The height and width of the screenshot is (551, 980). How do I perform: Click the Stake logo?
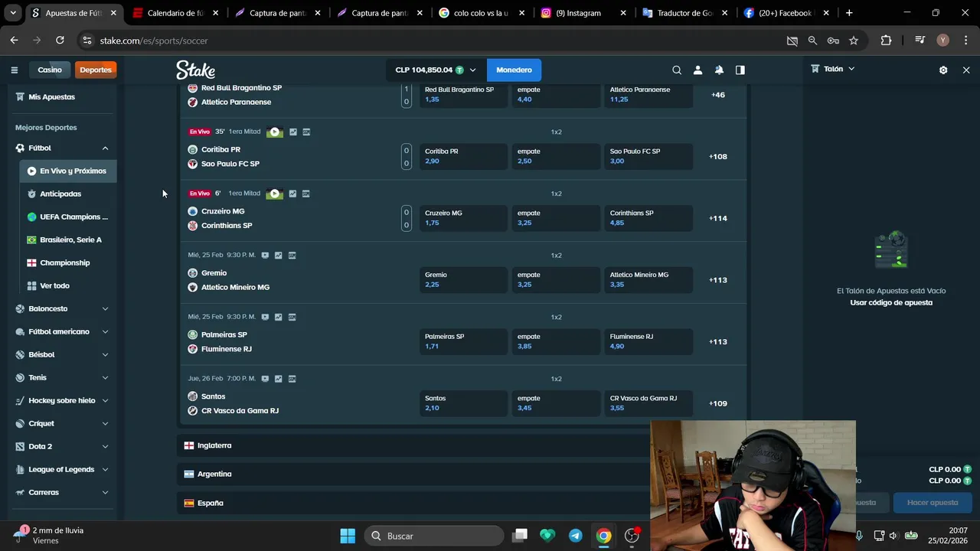point(195,70)
